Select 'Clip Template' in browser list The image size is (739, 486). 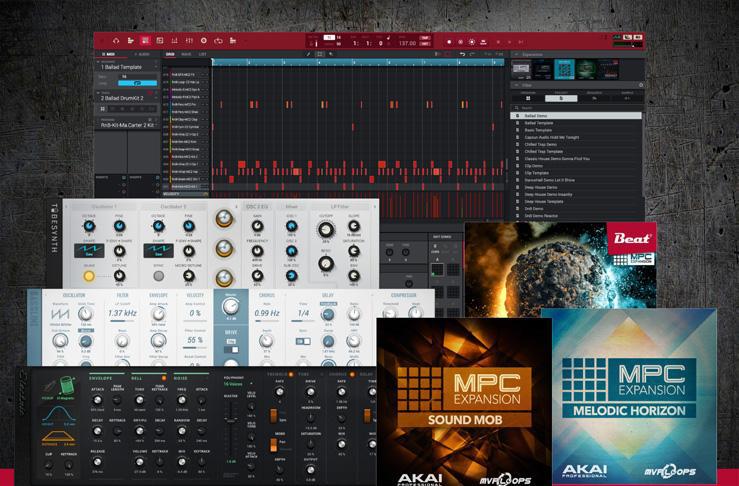[576, 173]
